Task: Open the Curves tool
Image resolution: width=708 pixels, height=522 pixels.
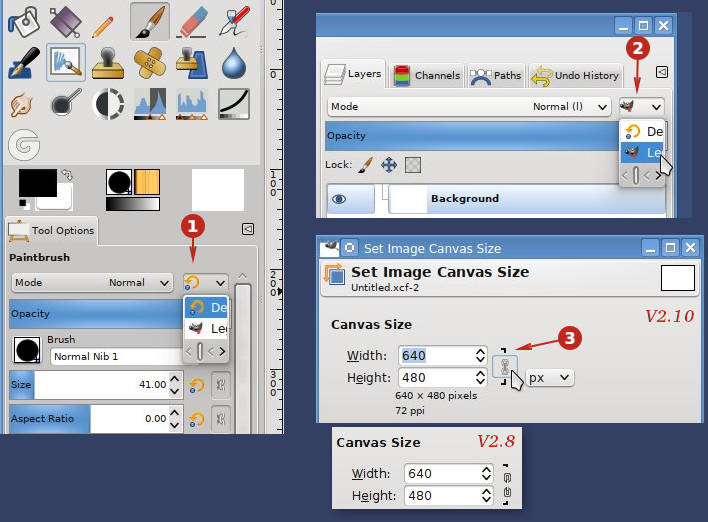Action: [234, 104]
